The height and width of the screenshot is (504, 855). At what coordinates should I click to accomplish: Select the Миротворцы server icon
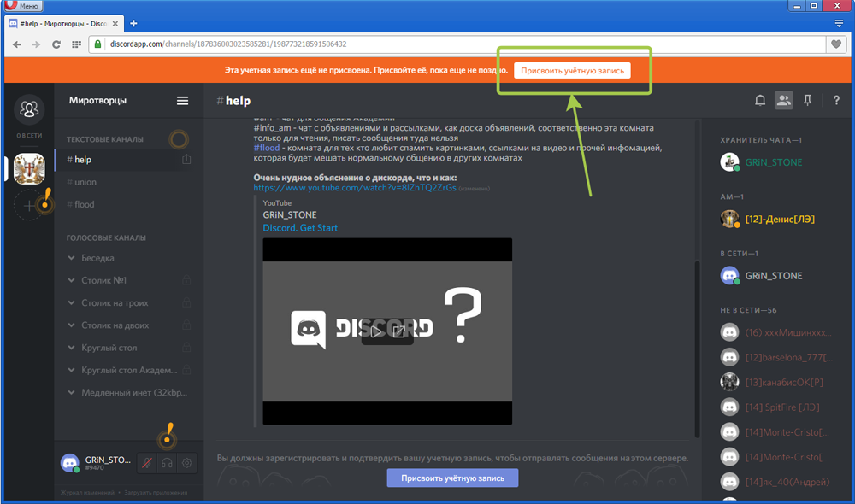point(29,168)
